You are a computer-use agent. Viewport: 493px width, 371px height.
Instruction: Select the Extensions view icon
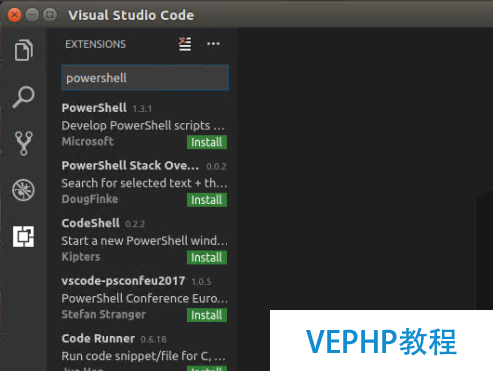click(23, 237)
